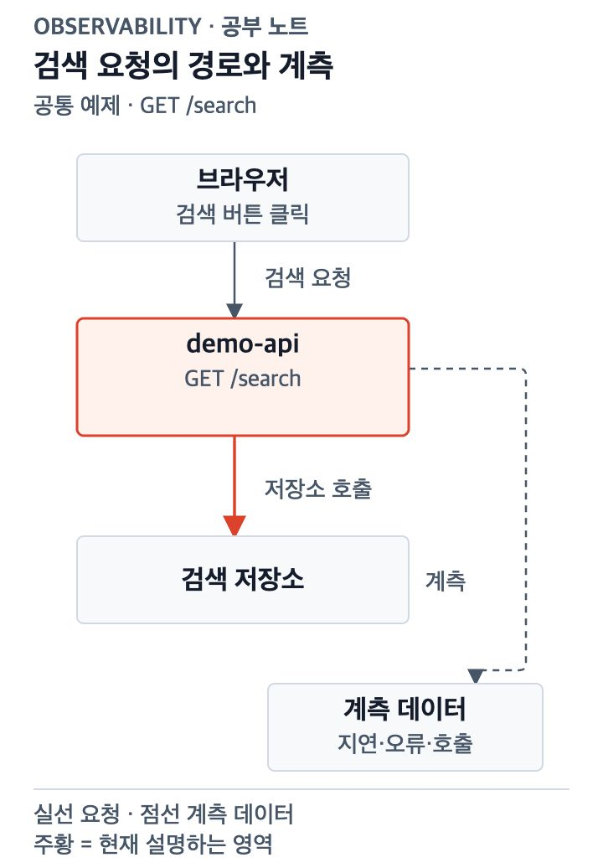Image resolution: width=603 pixels, height=868 pixels.
Task: Click the '검색 버튼 클릭' text in 브라우저 box
Action: click(242, 214)
